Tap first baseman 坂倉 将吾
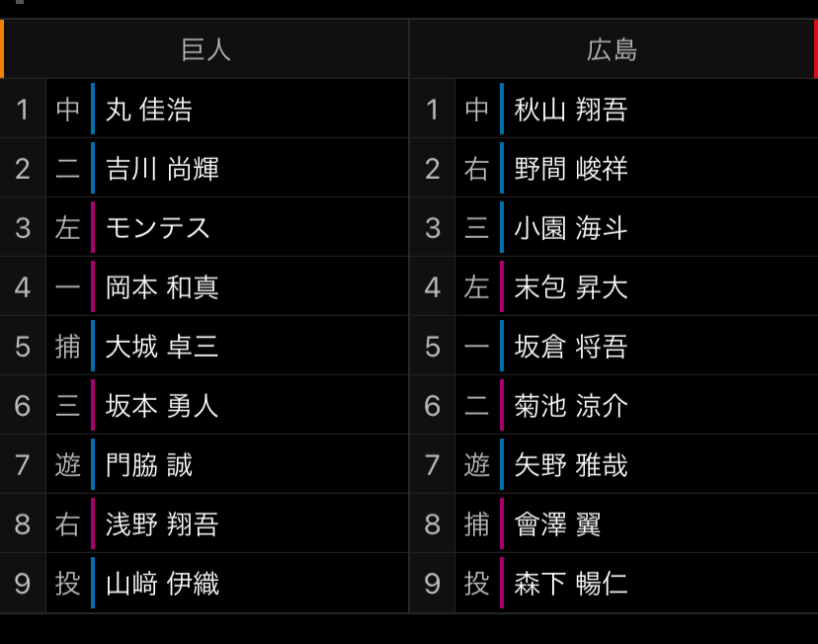 (571, 347)
